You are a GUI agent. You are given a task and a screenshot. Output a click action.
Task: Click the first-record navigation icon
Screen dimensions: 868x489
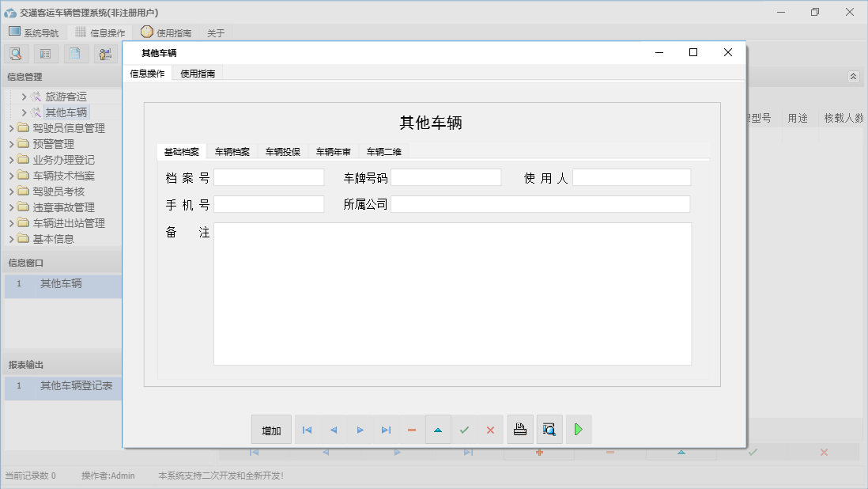(307, 429)
